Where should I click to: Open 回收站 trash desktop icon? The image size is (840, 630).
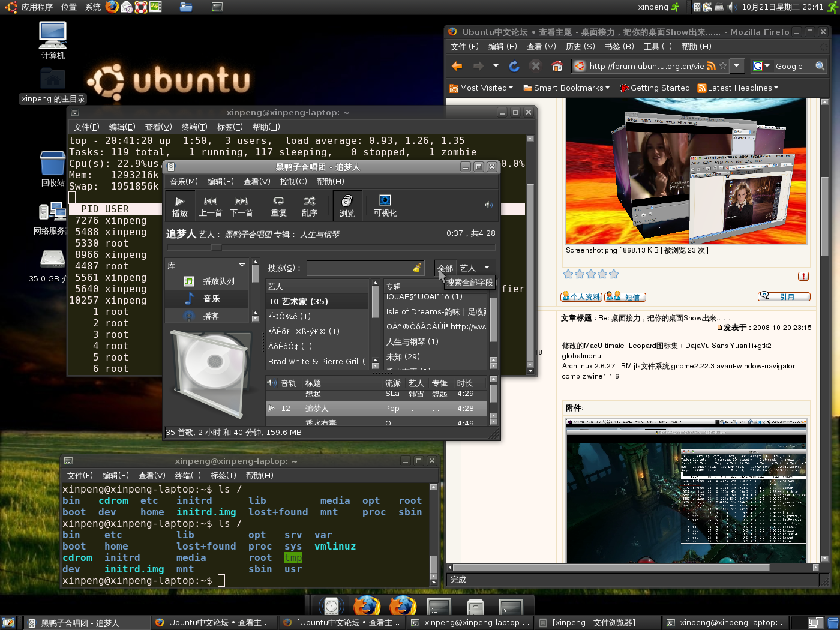53,169
